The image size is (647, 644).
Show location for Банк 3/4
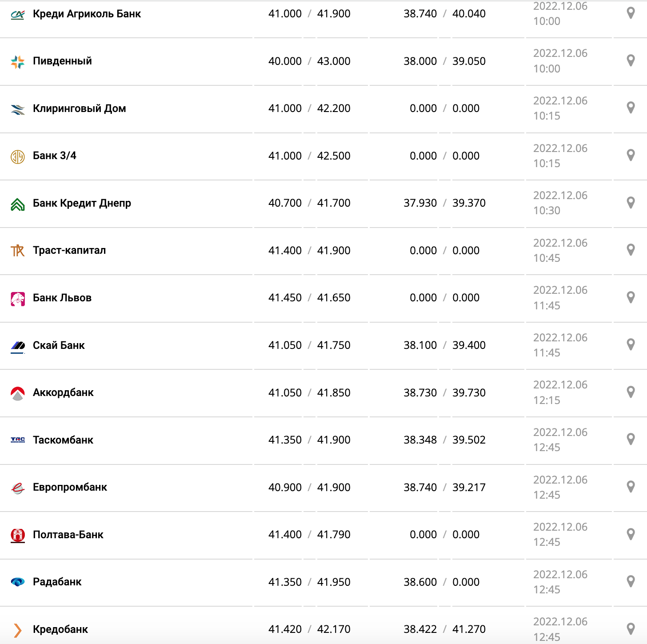pyautogui.click(x=631, y=155)
